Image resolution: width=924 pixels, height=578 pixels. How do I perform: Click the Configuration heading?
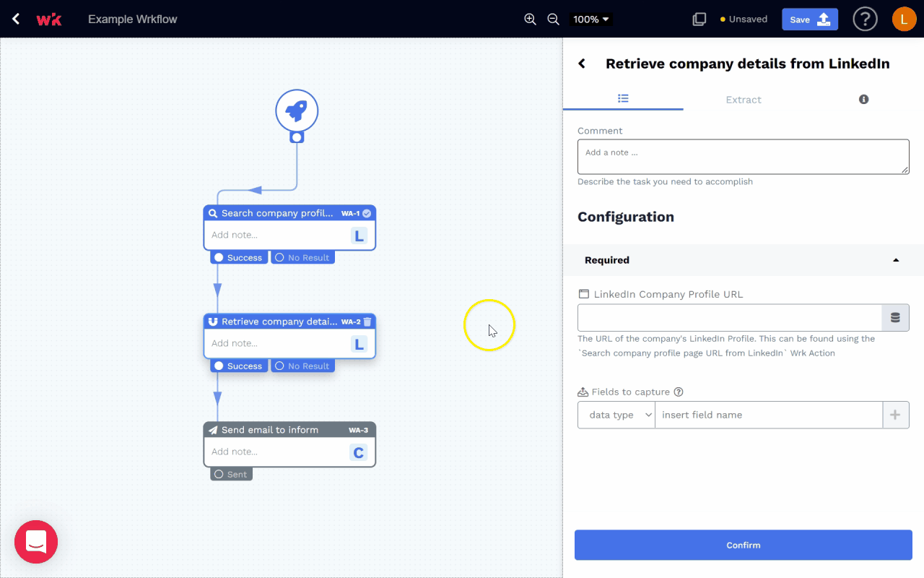[x=626, y=217]
